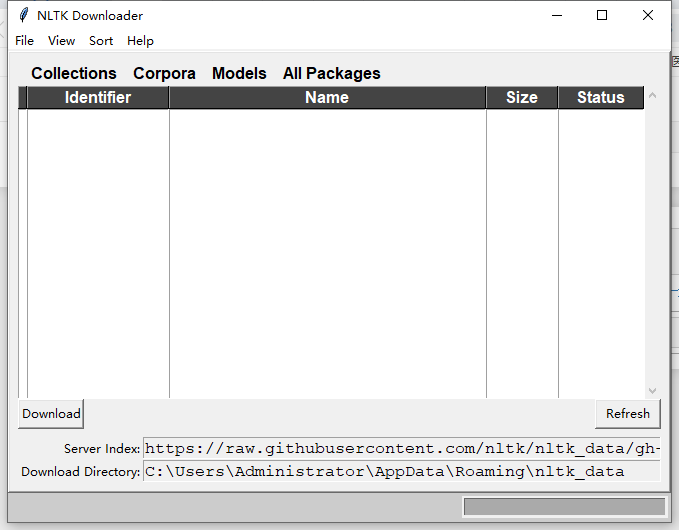Click the NLTK feather window icon
Image resolution: width=679 pixels, height=530 pixels.
tap(23, 15)
